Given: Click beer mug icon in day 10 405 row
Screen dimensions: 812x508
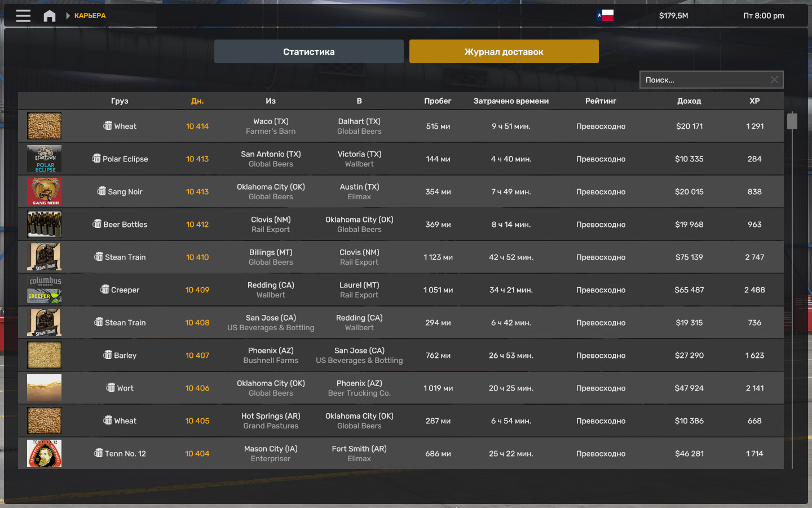Looking at the screenshot, I should point(108,421).
